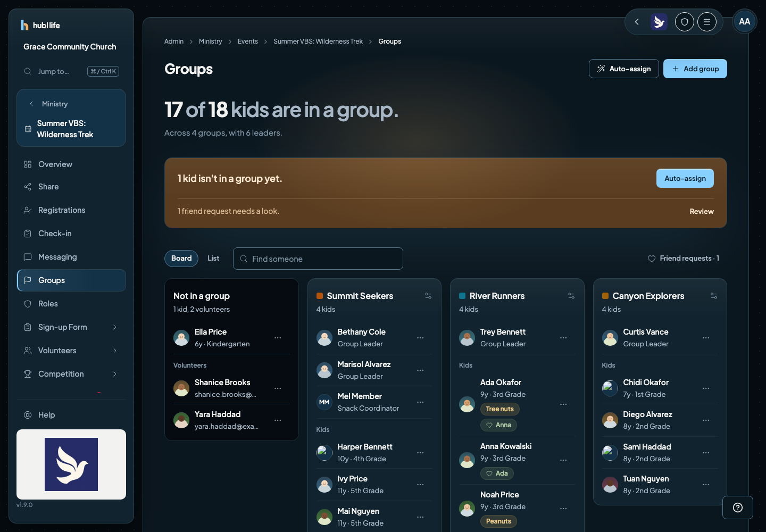The width and height of the screenshot is (766, 532).
Task: Open more options for Diego Alvarez
Action: (x=706, y=420)
